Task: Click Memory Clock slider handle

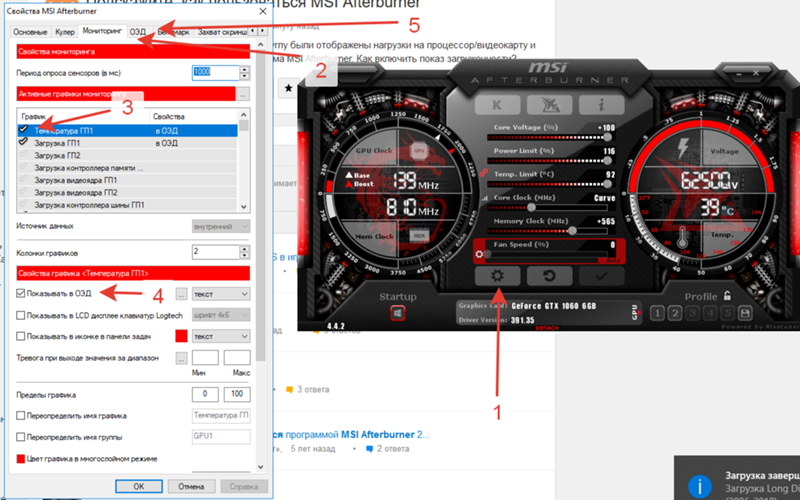Action: [572, 231]
